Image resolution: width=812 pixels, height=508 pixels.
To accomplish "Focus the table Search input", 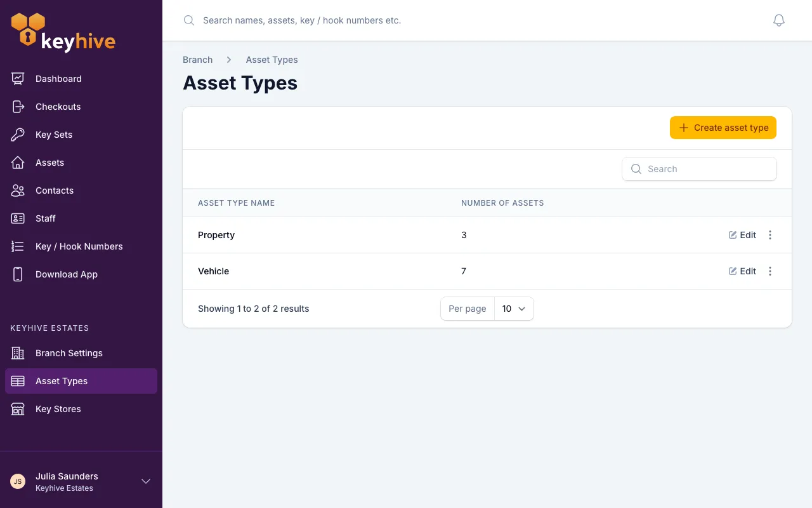I will pos(699,169).
